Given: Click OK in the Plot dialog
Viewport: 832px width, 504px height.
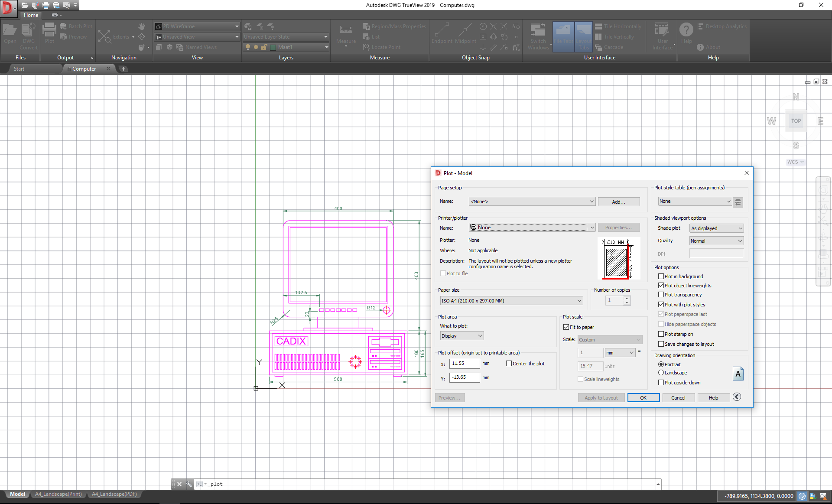Looking at the screenshot, I should 643,398.
